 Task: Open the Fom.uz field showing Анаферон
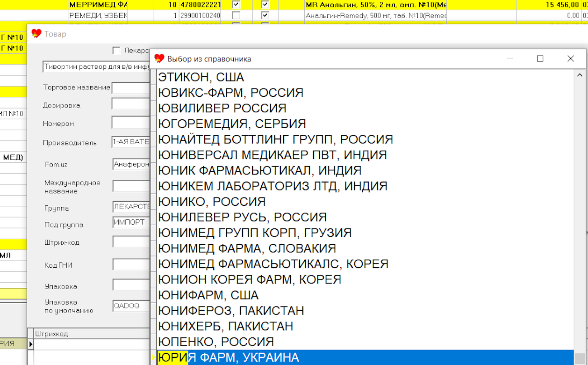pos(131,164)
